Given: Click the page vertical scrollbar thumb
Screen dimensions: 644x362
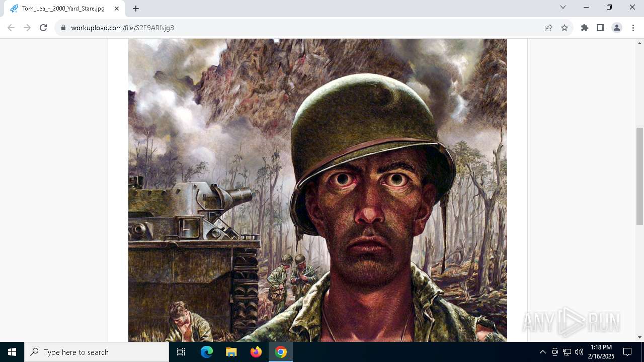Looking at the screenshot, I should click(x=639, y=176).
